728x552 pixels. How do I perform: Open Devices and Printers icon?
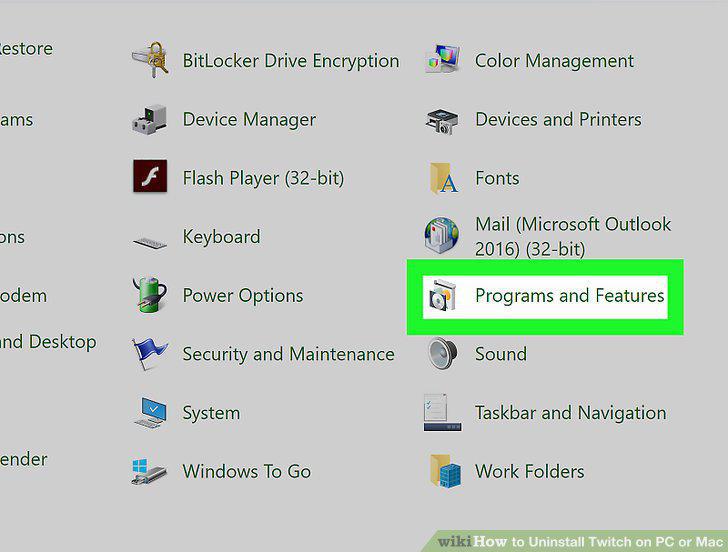coord(442,121)
